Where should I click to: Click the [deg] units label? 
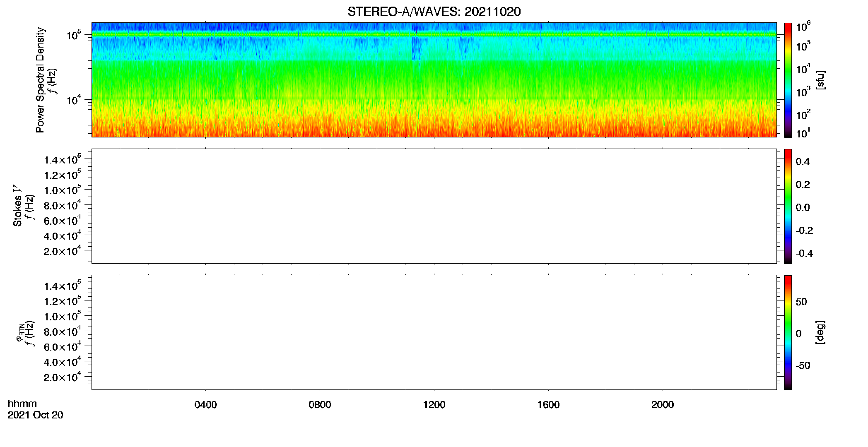(820, 332)
